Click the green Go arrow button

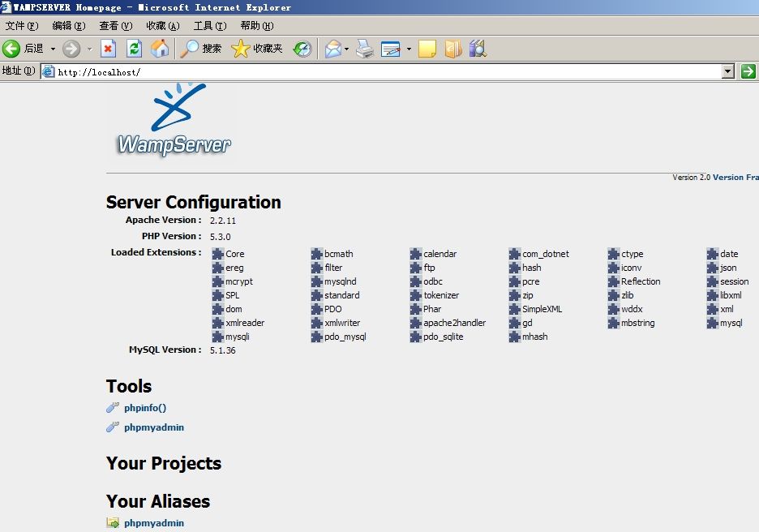[748, 71]
